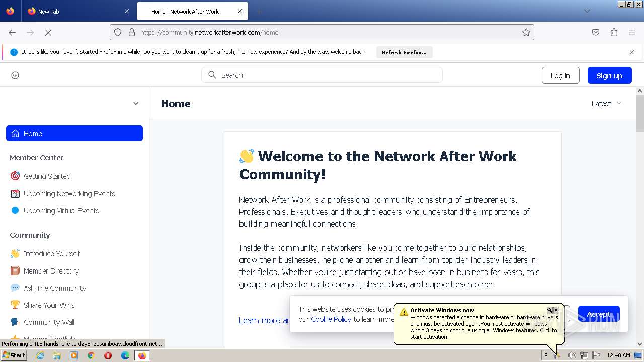Screen dimensions: 644x362
Task: Select Home in the sidebar
Action: (x=74, y=133)
